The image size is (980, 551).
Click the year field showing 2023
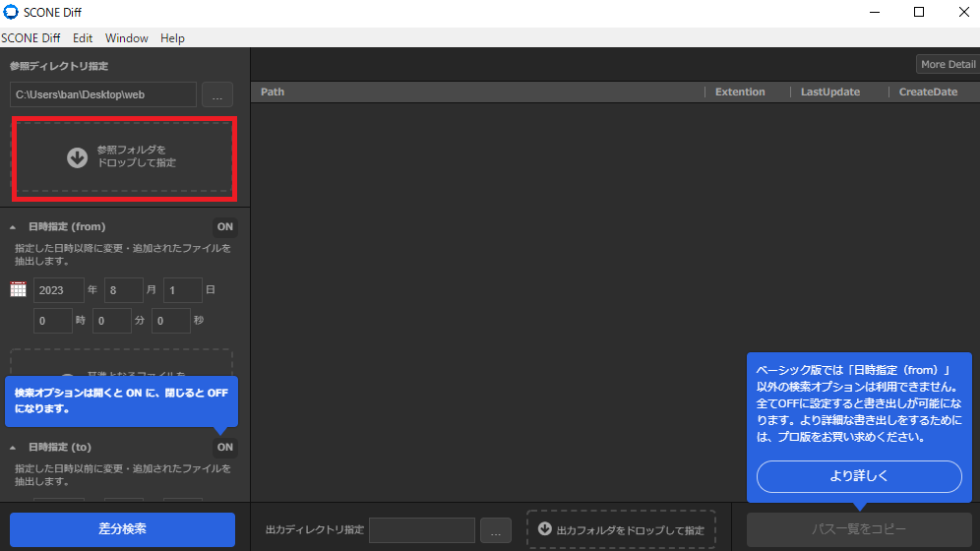[x=59, y=290]
